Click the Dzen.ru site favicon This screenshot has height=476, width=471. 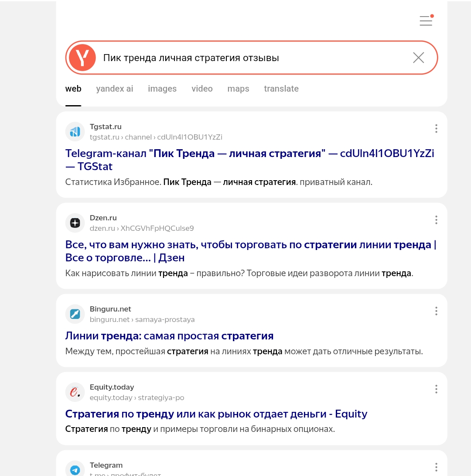pos(75,223)
